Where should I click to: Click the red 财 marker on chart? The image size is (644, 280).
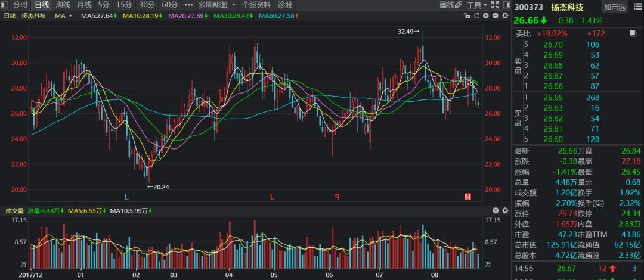point(468,197)
